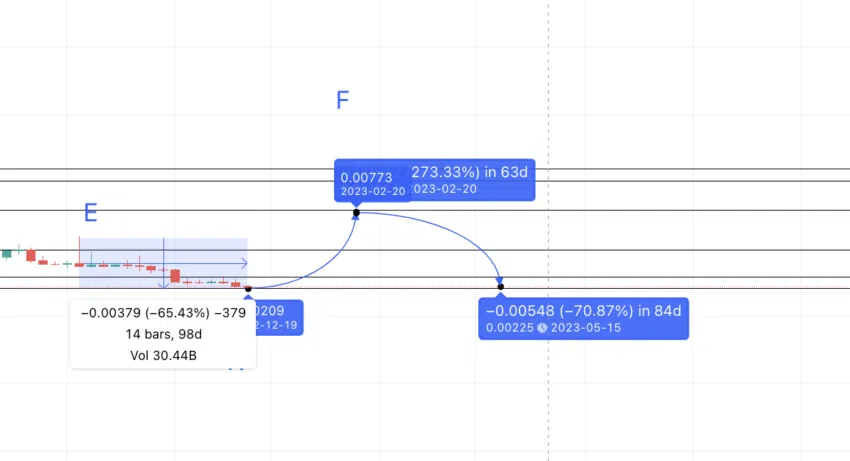
Task: Select the text label F
Action: click(x=343, y=100)
